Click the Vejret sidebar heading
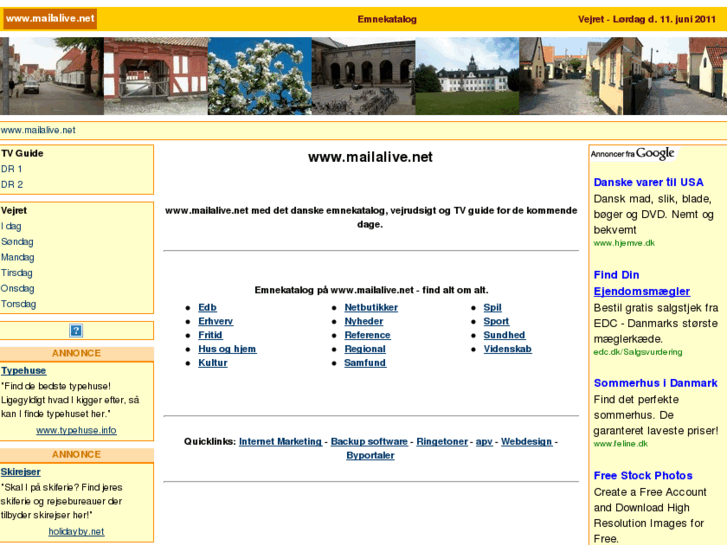Image resolution: width=727 pixels, height=545 pixels. click(x=14, y=211)
